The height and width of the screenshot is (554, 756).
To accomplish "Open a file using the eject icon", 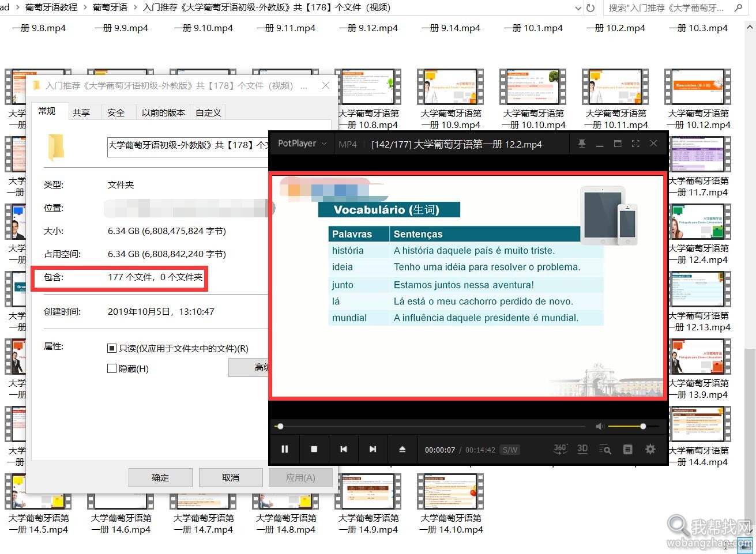I will (x=403, y=449).
